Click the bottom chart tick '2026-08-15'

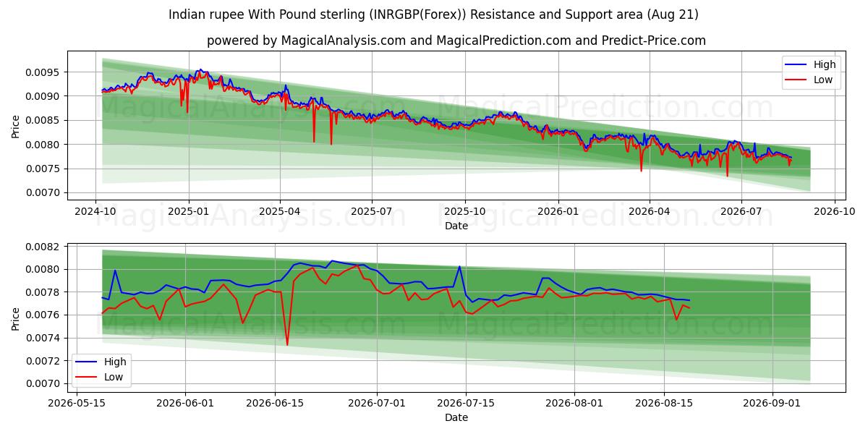click(x=664, y=404)
